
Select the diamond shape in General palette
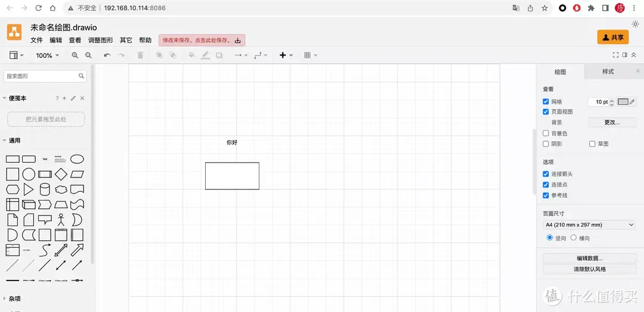[61, 174]
